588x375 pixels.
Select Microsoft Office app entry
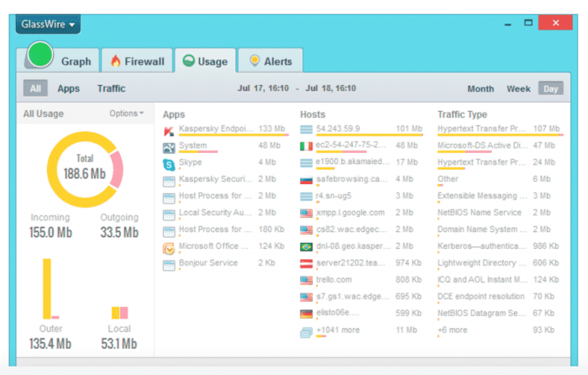click(225, 247)
